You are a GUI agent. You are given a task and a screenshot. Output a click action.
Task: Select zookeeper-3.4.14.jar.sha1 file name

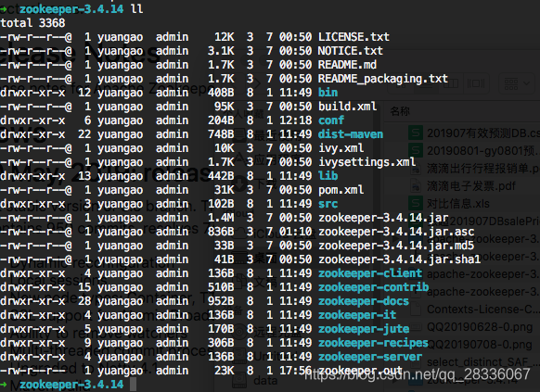(x=400, y=259)
